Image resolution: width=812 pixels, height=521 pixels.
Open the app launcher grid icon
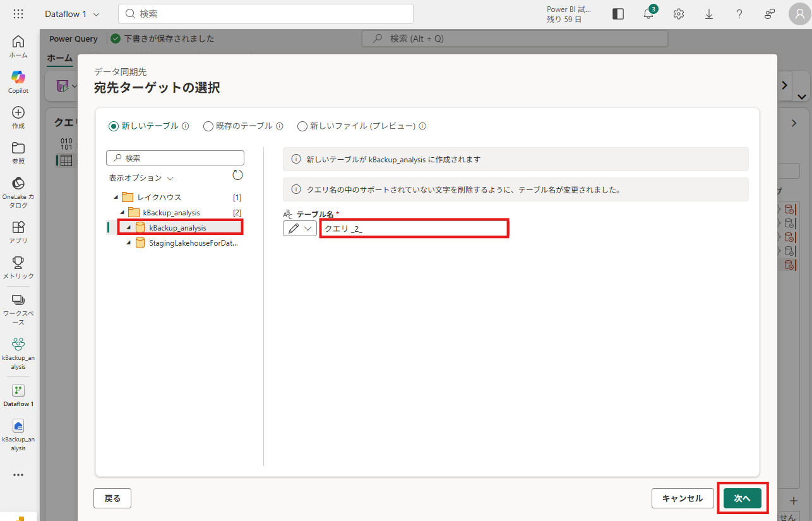point(18,14)
